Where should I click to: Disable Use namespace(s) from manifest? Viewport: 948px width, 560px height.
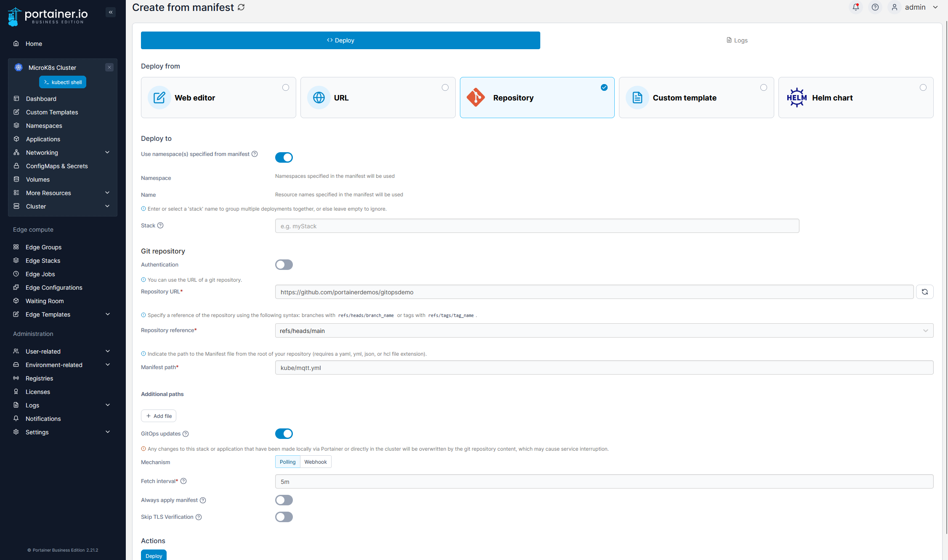(284, 156)
